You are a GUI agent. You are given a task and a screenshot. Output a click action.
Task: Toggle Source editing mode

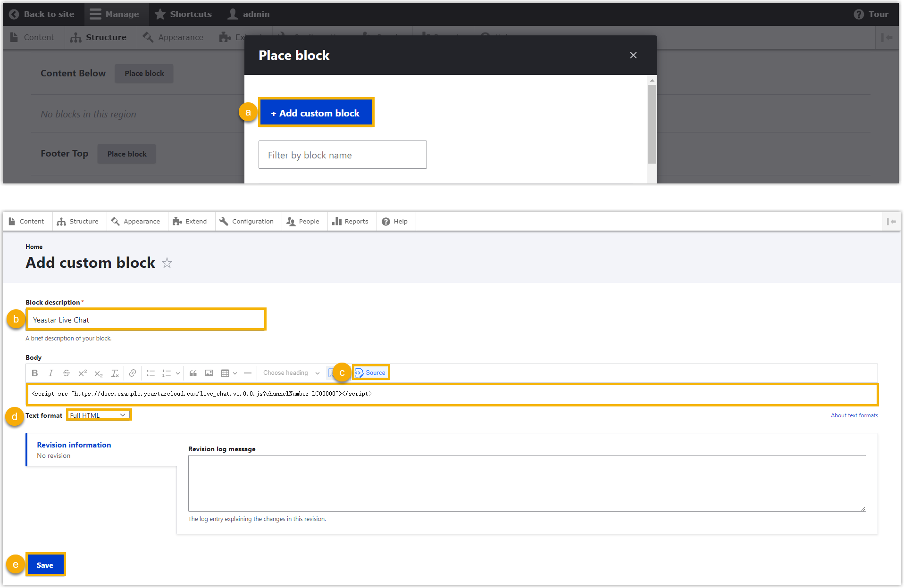pyautogui.click(x=371, y=373)
